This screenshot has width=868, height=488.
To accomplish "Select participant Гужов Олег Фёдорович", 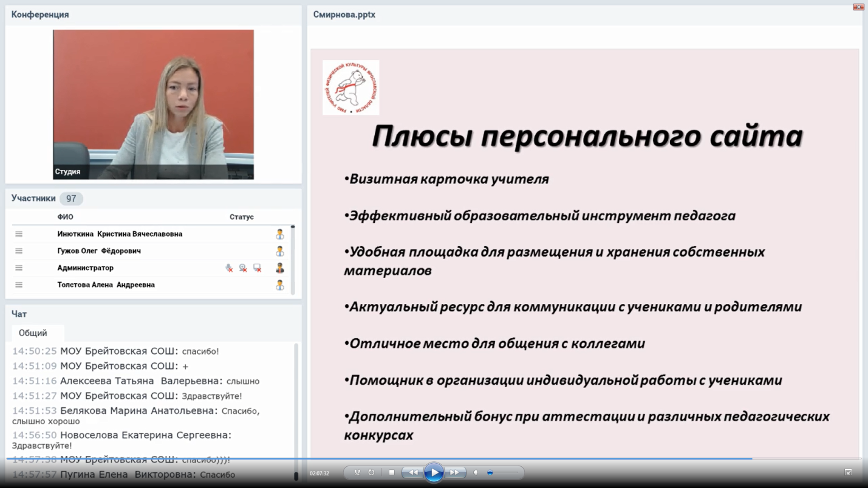I will 99,251.
